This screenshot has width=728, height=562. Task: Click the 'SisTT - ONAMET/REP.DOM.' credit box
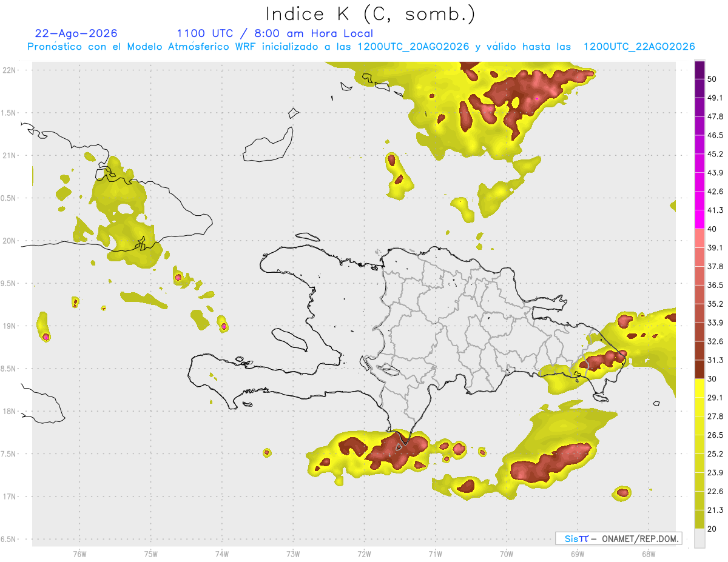[x=618, y=538]
